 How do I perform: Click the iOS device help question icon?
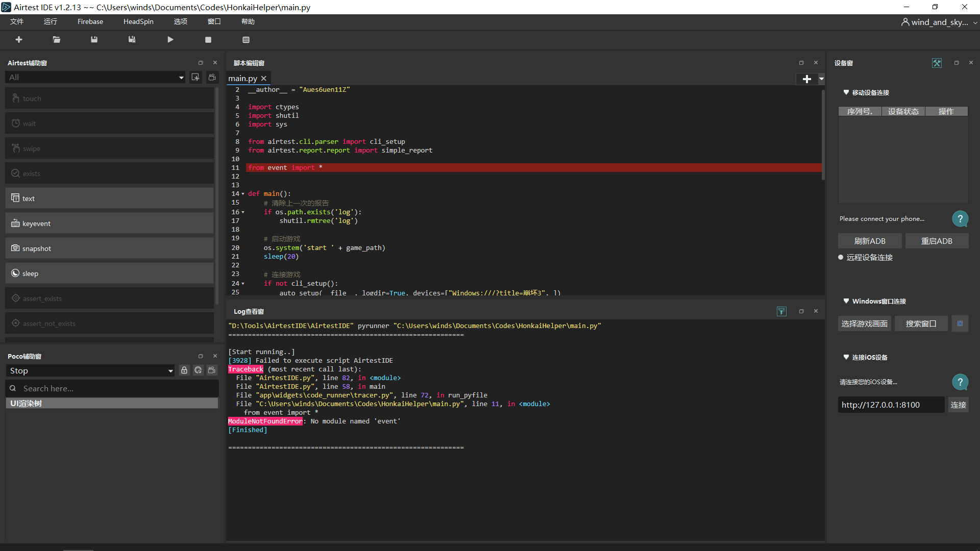(x=960, y=382)
